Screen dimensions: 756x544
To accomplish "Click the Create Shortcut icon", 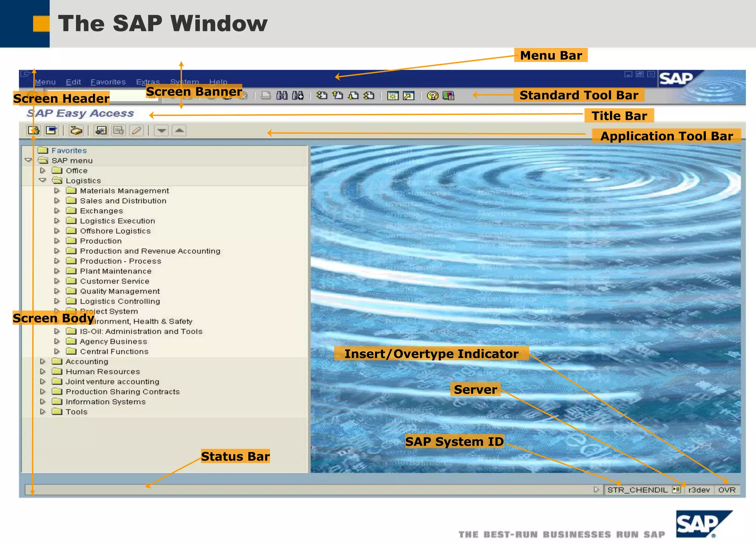I will pos(409,96).
